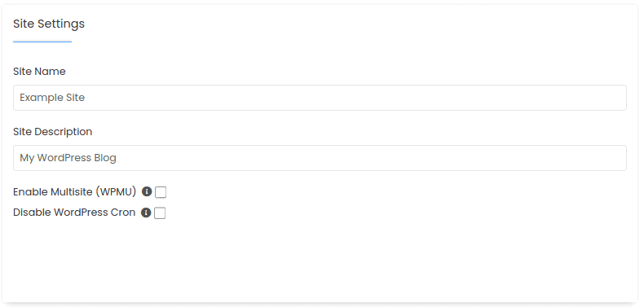Image resolution: width=644 pixels, height=307 pixels.
Task: Open the Disable WordPress Cron info icon
Action: coord(146,213)
